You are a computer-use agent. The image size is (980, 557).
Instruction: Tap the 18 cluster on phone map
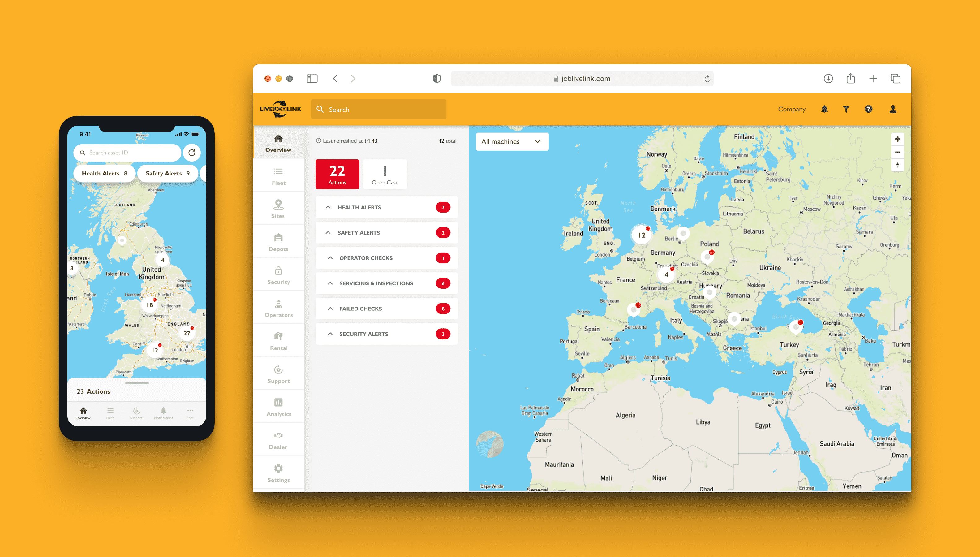149,305
